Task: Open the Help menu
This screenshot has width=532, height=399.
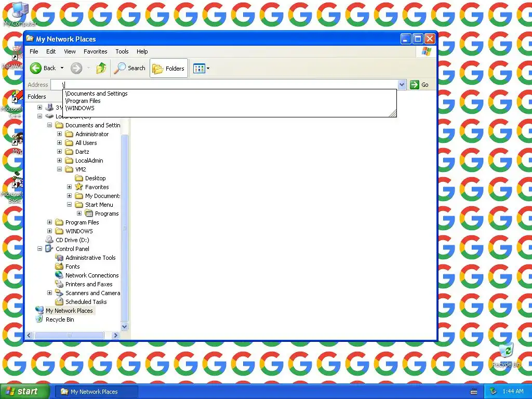Action: 142,51
